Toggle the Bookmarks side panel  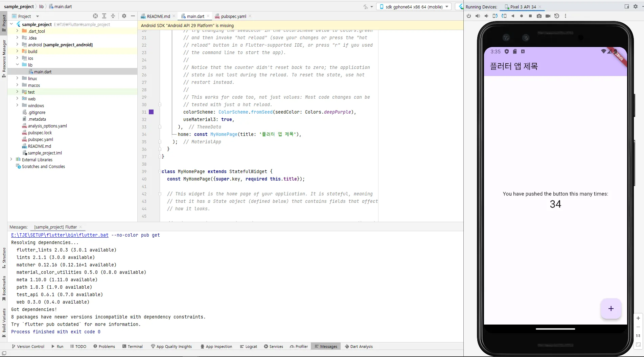(x=4, y=288)
